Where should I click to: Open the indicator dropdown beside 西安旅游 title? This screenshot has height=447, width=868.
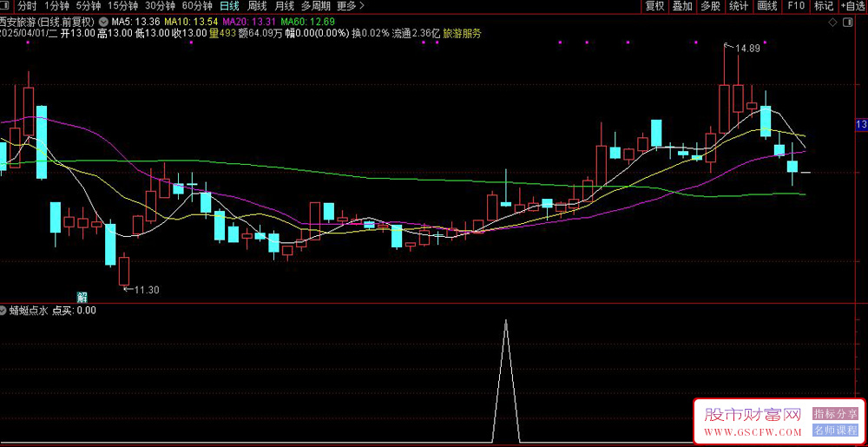102,22
